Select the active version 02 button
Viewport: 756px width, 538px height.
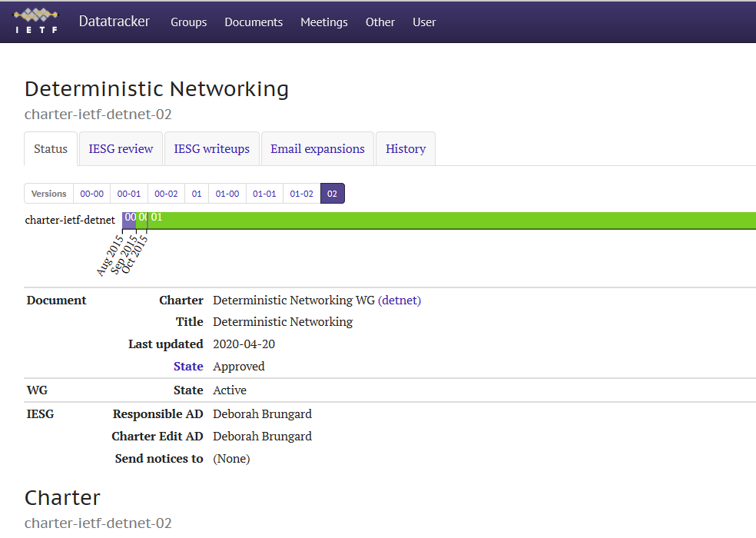(332, 194)
